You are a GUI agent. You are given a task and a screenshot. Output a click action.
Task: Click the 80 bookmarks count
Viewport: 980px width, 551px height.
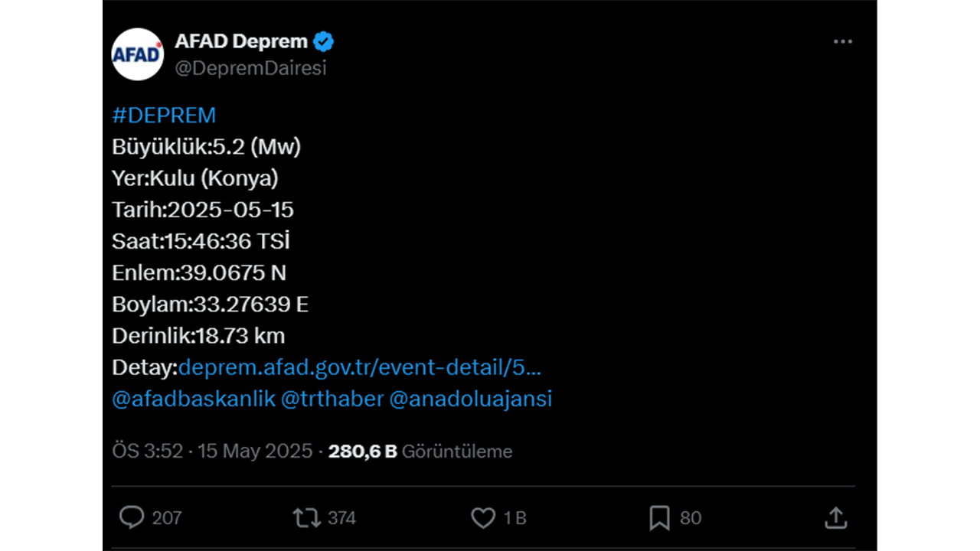click(691, 518)
